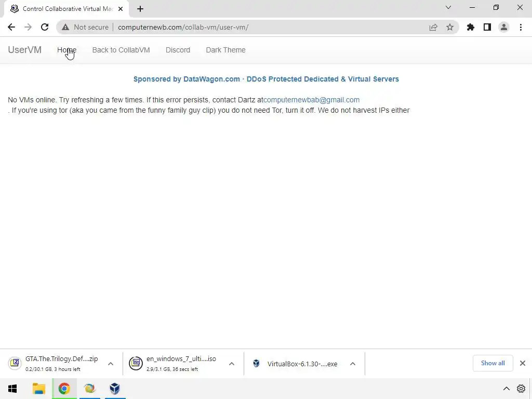Open the Chrome profile avatar
The image size is (532, 399).
pos(504,27)
